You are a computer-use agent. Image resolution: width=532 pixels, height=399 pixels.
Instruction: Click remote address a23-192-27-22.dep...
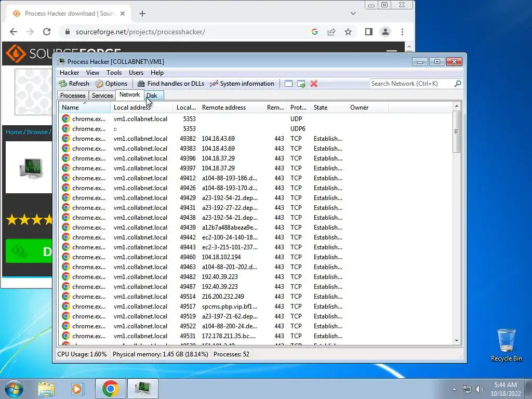tap(230, 208)
